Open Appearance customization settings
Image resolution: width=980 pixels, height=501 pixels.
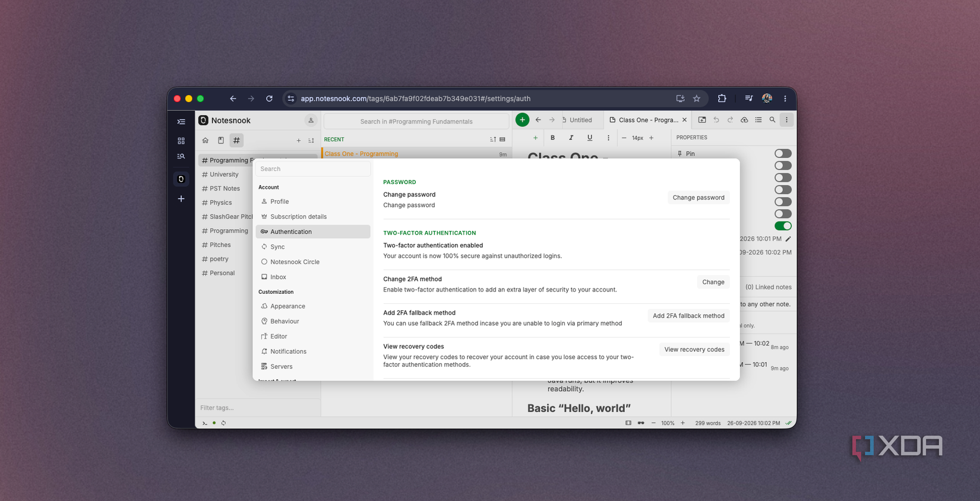click(x=313, y=306)
